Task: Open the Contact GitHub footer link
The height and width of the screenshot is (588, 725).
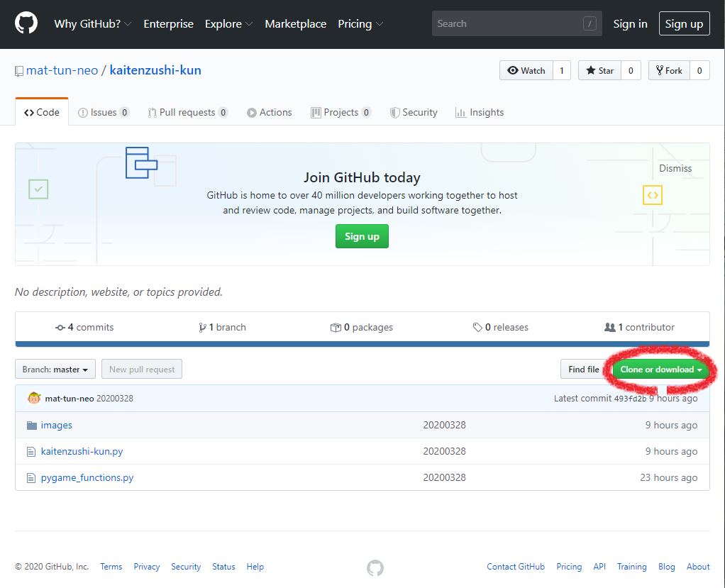Action: (x=516, y=567)
